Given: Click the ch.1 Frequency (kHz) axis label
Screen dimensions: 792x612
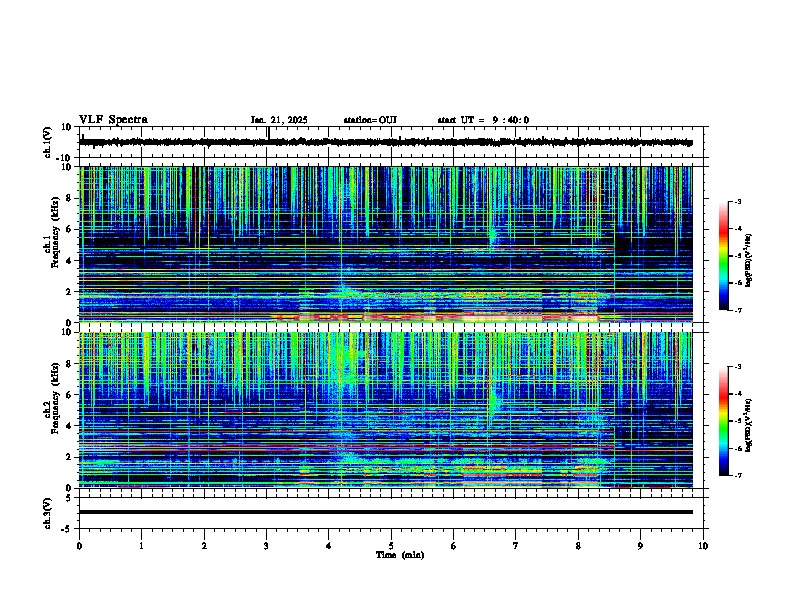Looking at the screenshot, I should click(x=55, y=232).
